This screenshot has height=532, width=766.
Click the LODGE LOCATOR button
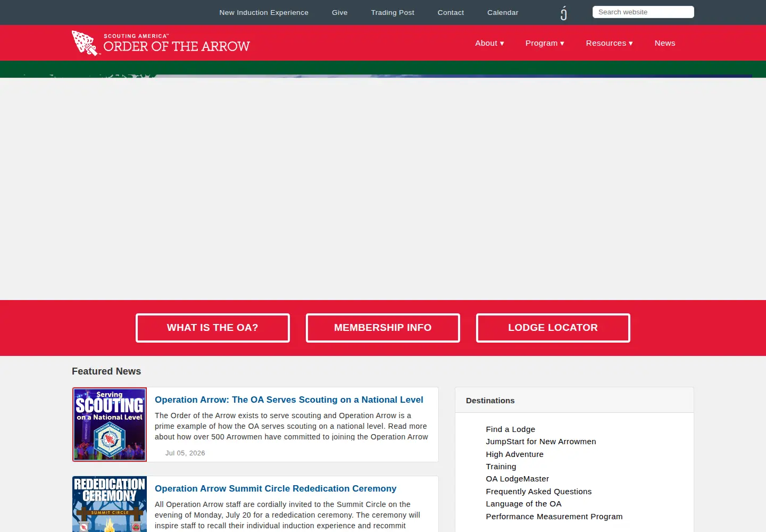tap(553, 328)
